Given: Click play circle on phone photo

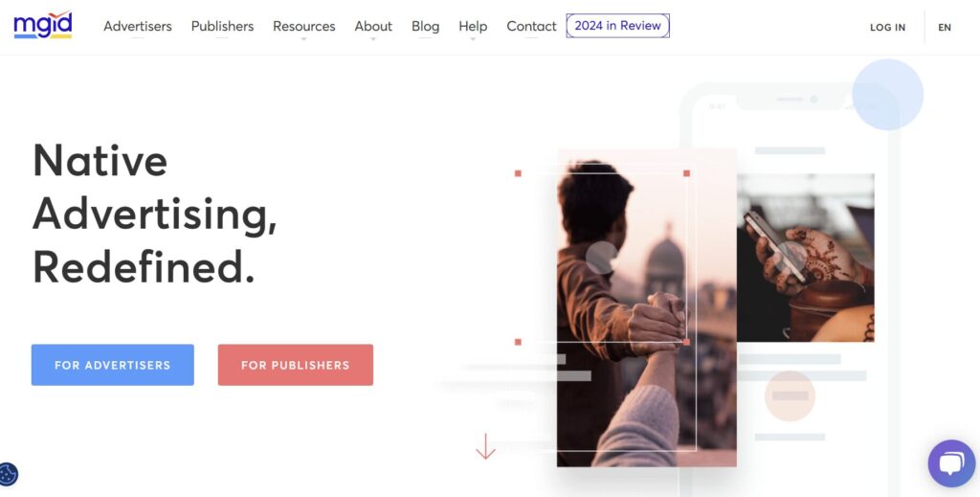Looking at the screenshot, I should 791,257.
